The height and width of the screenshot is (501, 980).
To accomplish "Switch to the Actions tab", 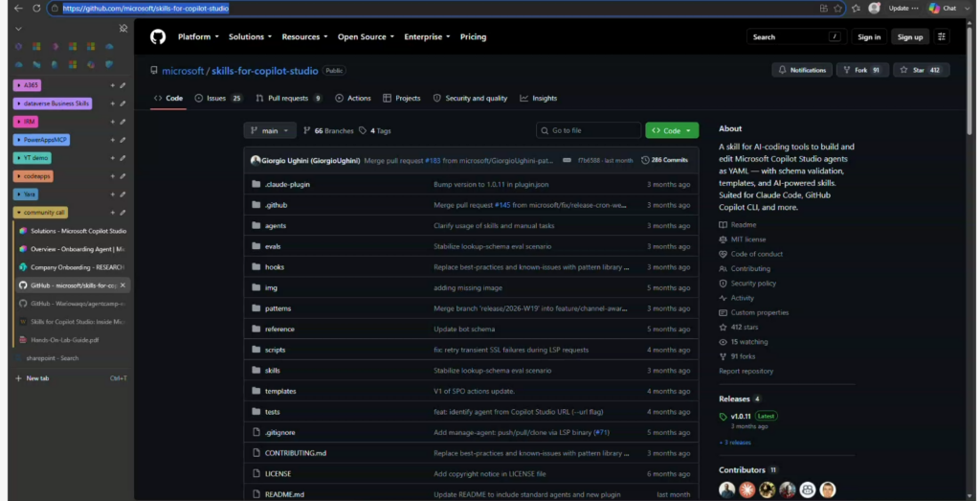I will pyautogui.click(x=353, y=99).
